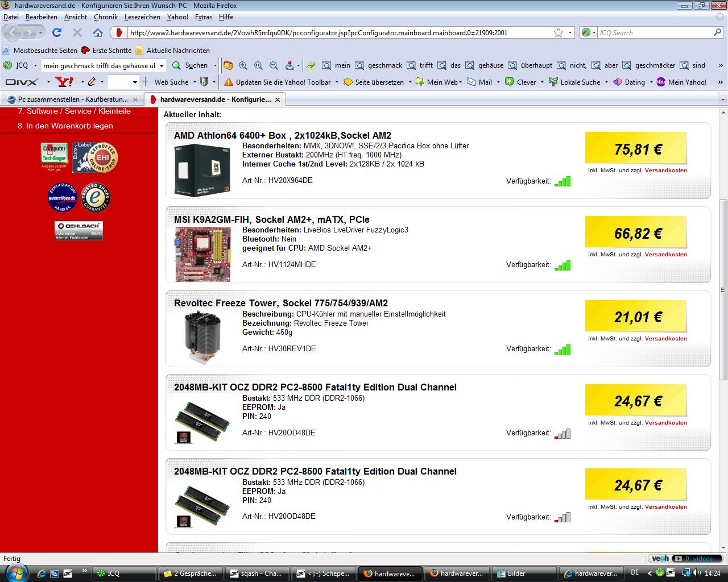Click In den Warenkorb legen link

(65, 126)
